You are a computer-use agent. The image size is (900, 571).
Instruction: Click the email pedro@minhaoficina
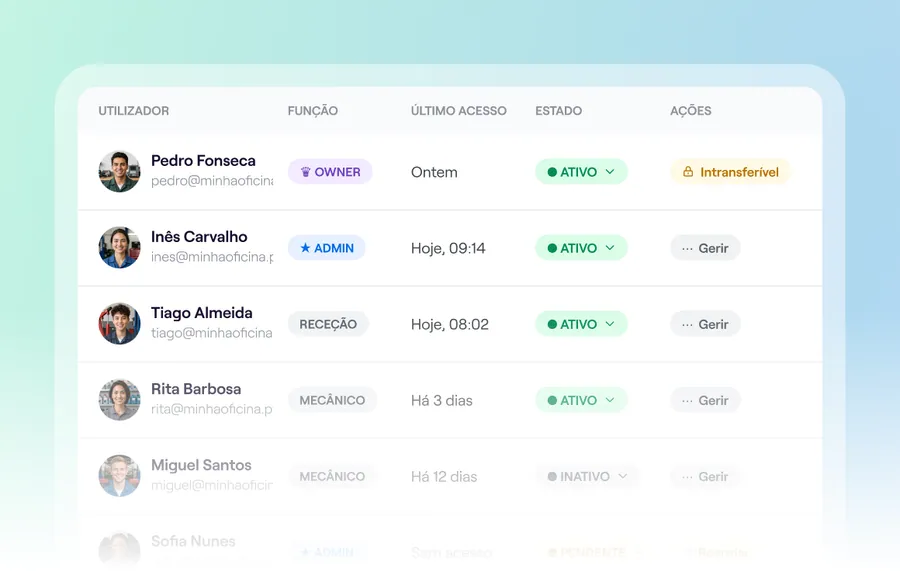pyautogui.click(x=212, y=181)
